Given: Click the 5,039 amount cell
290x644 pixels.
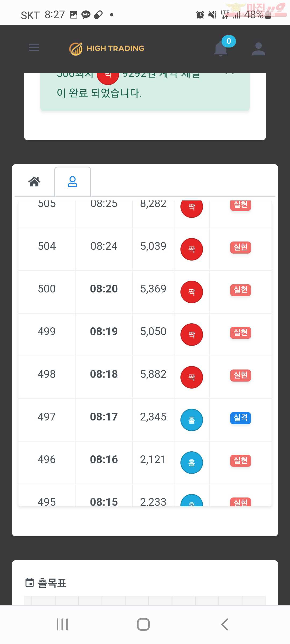Looking at the screenshot, I should [153, 246].
